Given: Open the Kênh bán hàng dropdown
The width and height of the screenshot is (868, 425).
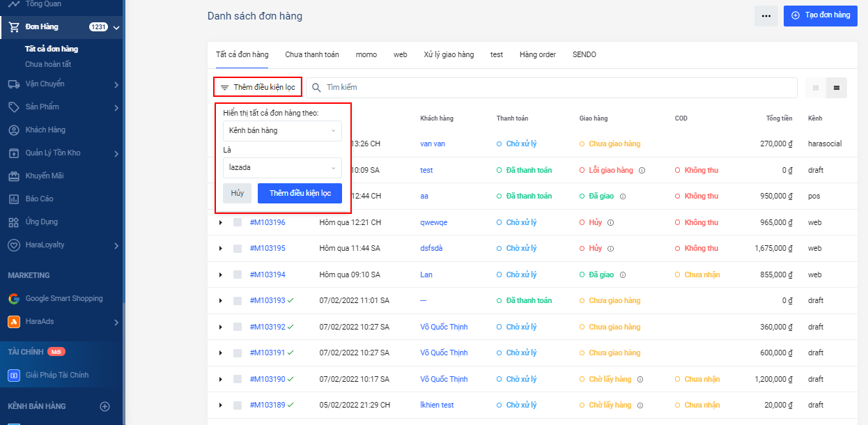Looking at the screenshot, I should [x=282, y=131].
